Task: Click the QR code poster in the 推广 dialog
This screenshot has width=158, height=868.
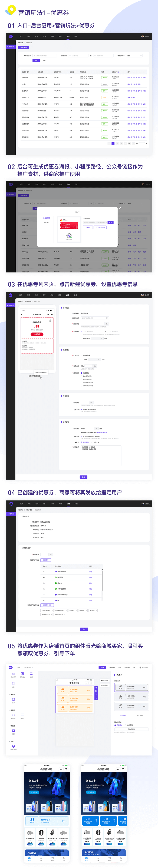Action: (69, 229)
